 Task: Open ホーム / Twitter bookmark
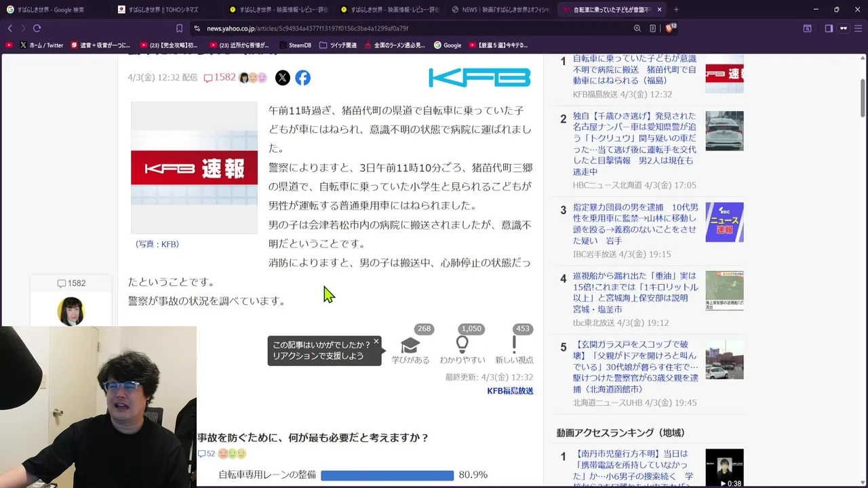point(41,45)
